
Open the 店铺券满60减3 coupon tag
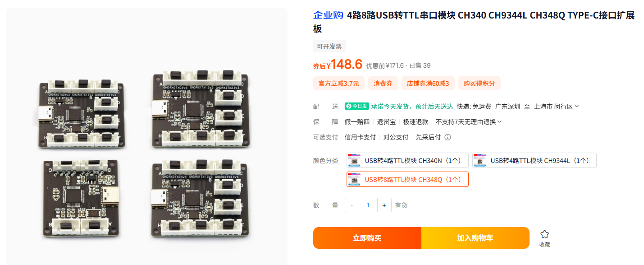(428, 84)
